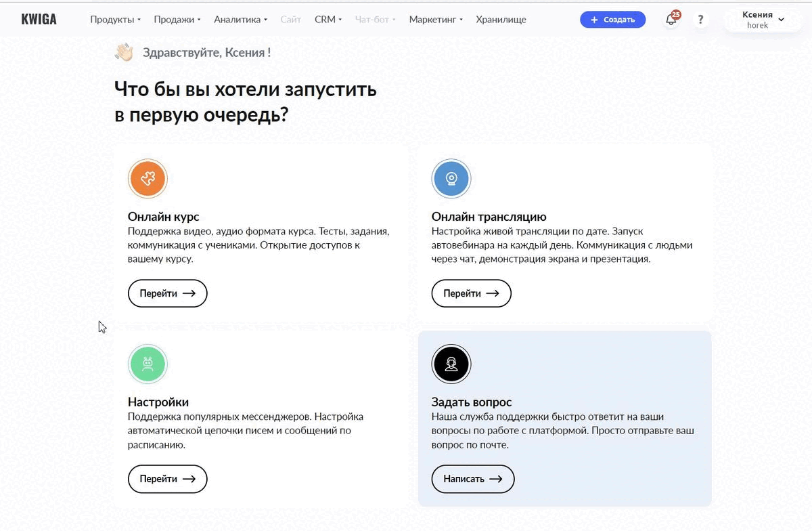812x531 pixels.
Task: Click the black support agent icon
Action: point(451,364)
